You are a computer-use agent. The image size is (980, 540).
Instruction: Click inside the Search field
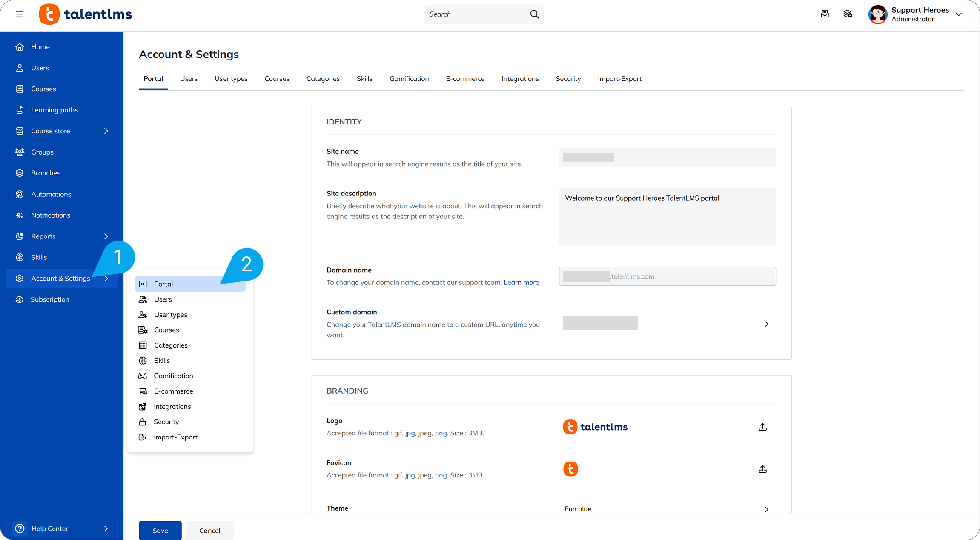click(473, 14)
